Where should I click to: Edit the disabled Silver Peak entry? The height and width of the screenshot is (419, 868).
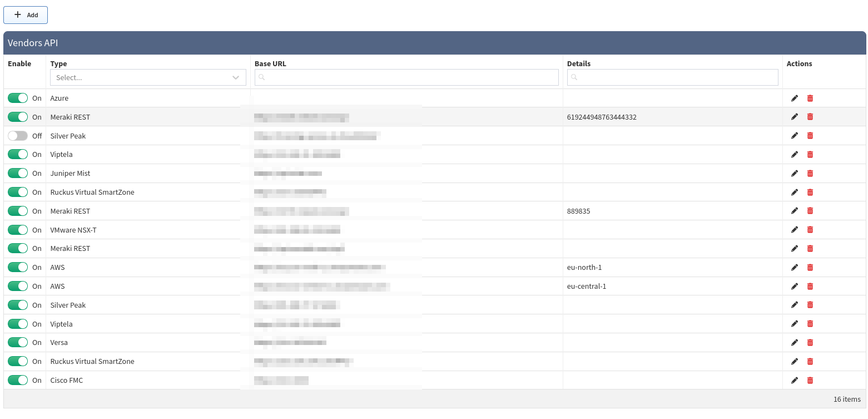795,136
